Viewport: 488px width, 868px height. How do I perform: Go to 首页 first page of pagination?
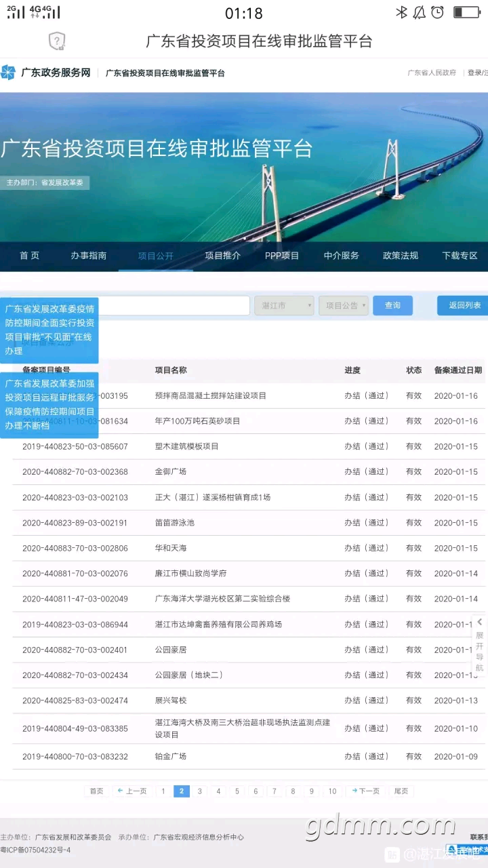(x=97, y=791)
